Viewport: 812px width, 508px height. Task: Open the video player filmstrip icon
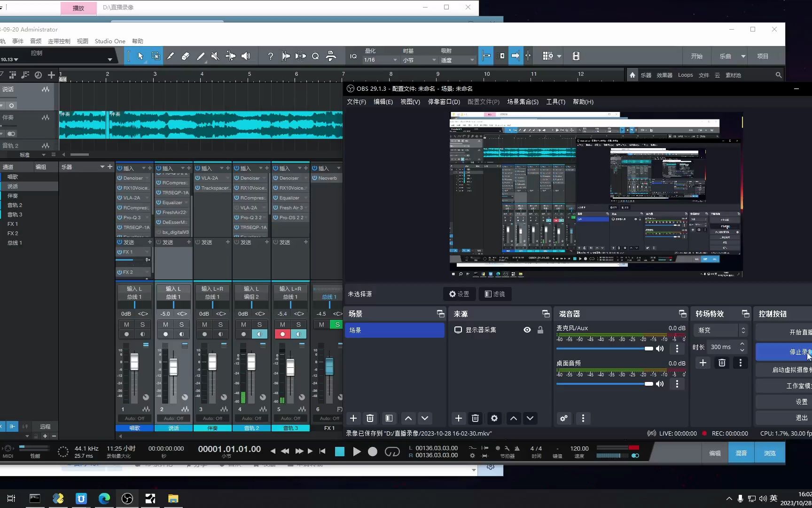(576, 56)
